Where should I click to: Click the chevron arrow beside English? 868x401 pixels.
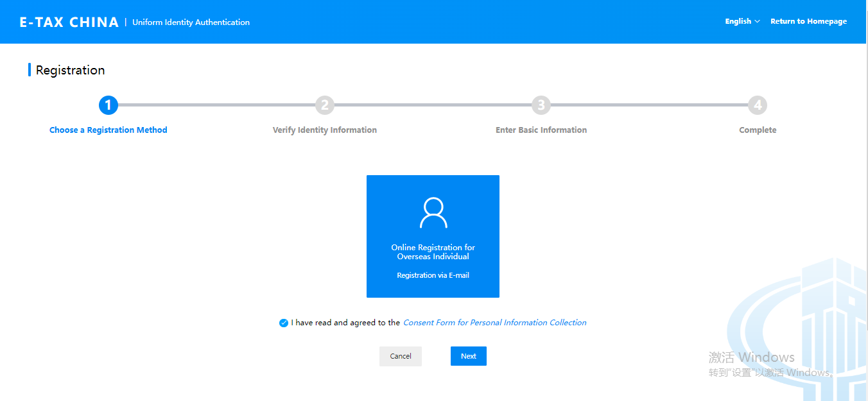pos(758,22)
